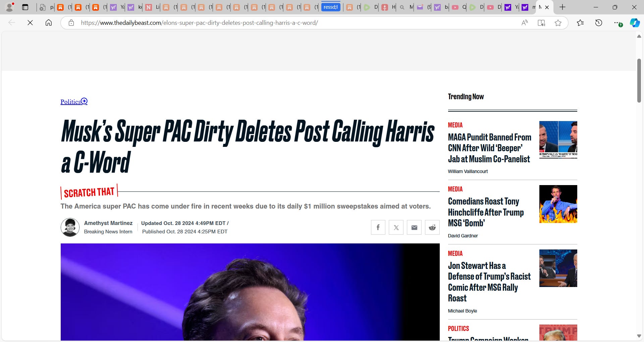Click MEDIA label above Jon Stewart story

click(x=455, y=253)
